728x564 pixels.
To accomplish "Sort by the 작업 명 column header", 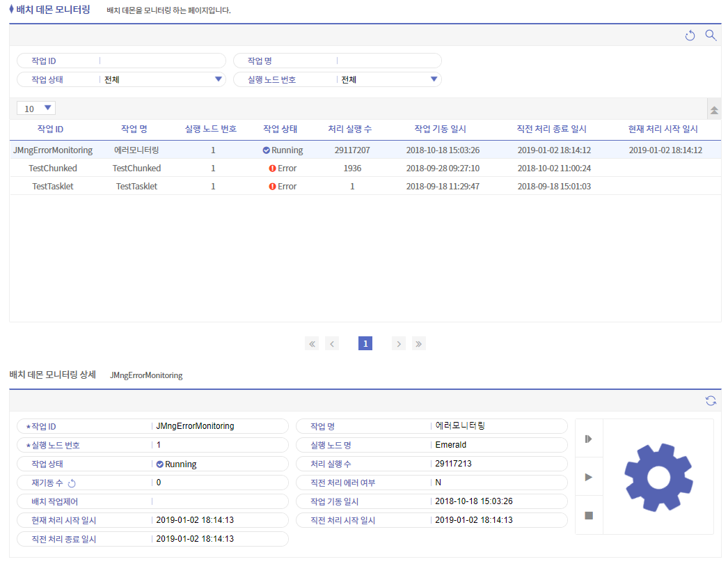I will (x=134, y=129).
